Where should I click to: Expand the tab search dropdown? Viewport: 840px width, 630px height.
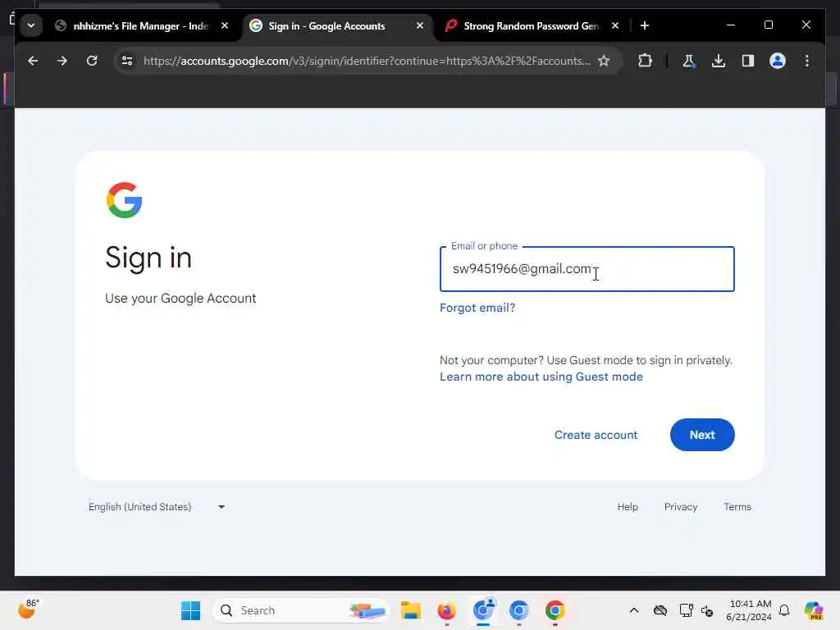(31, 25)
